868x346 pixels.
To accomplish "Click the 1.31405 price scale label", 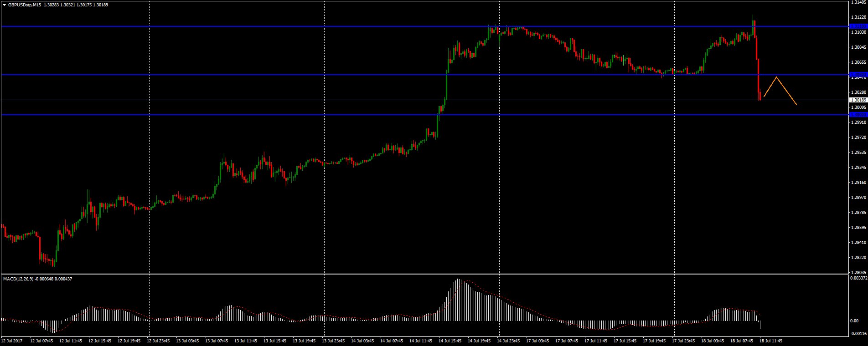I will (x=859, y=2).
